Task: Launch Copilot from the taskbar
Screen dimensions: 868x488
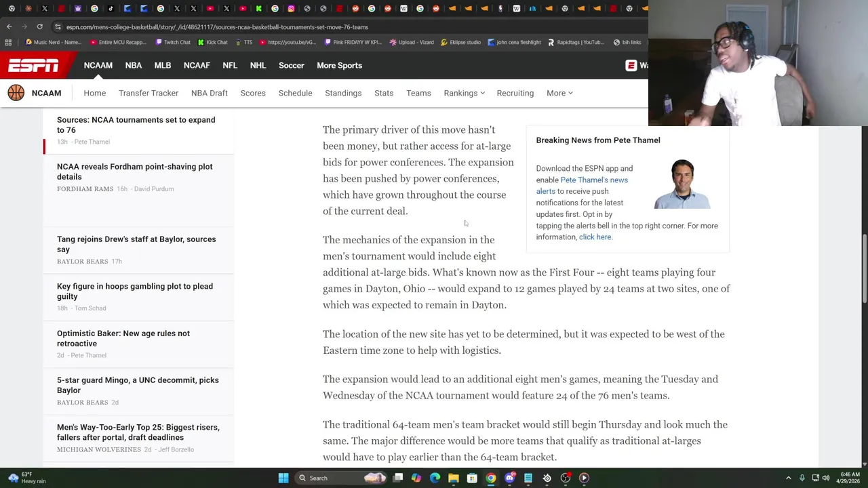Action: point(416,478)
